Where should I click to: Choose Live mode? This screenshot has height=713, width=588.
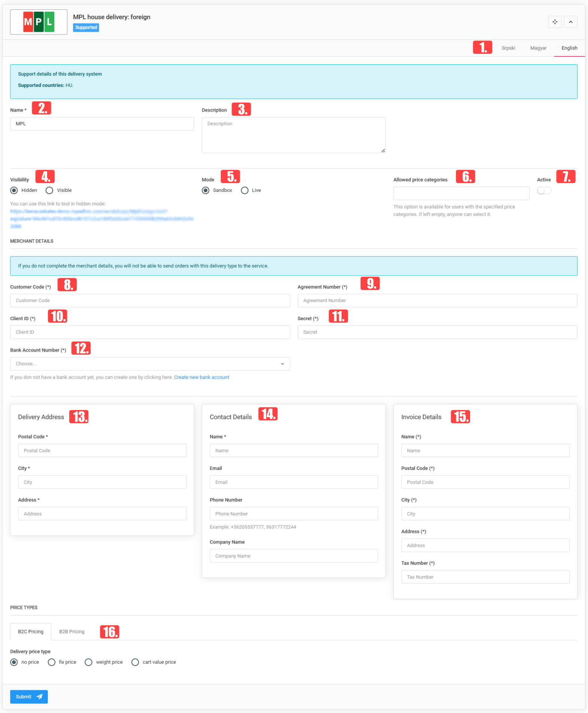pos(245,190)
